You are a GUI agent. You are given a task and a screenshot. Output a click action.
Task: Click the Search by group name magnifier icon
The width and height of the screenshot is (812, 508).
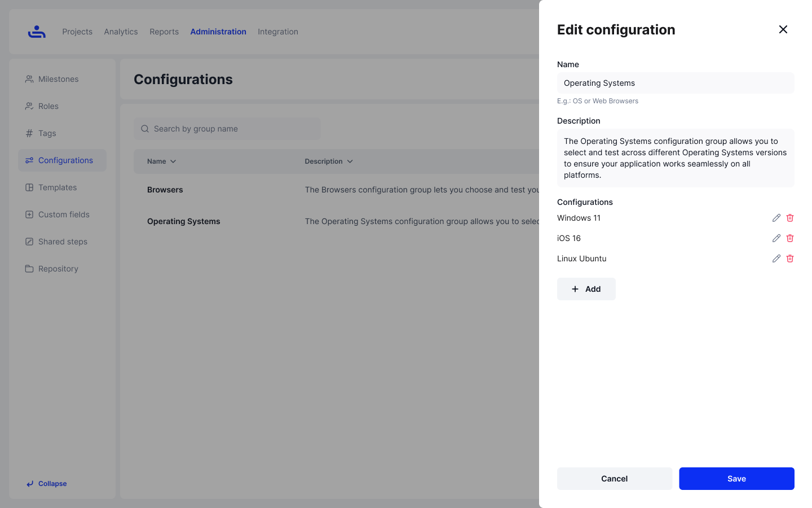145,129
